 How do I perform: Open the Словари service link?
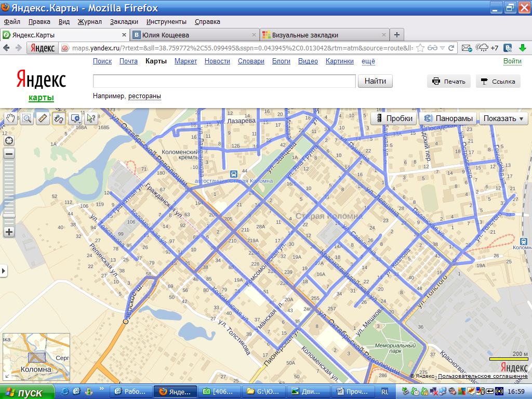click(251, 61)
